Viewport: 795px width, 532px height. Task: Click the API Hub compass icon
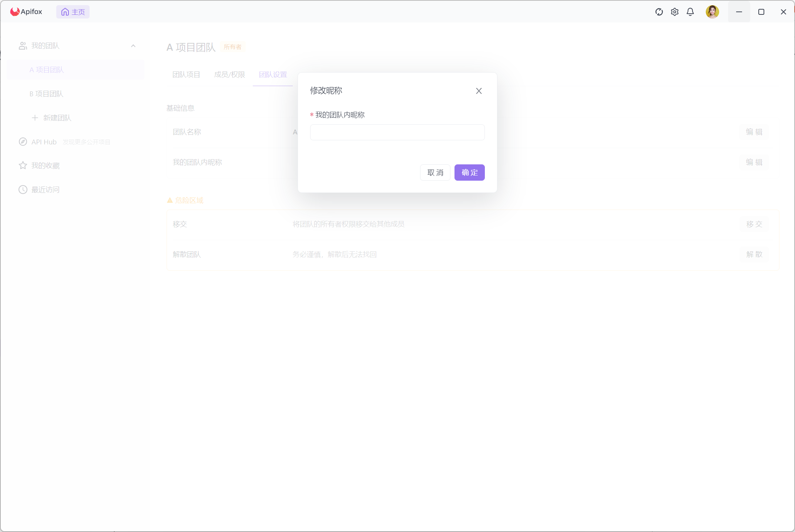tap(23, 142)
